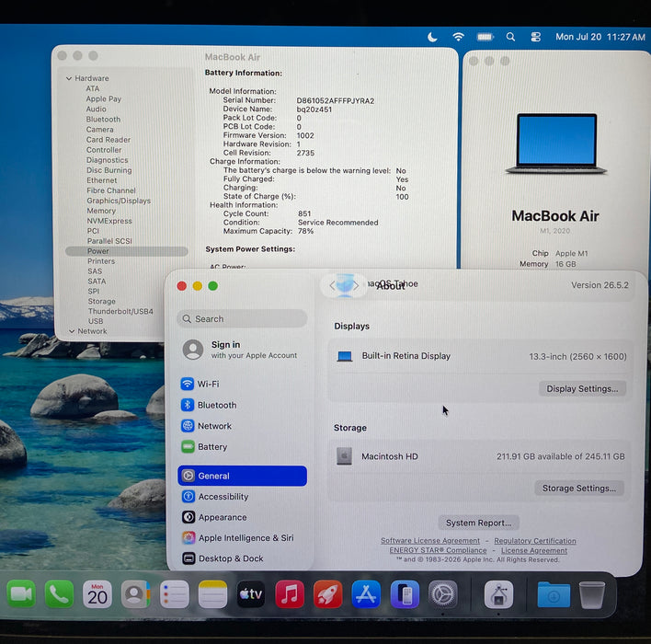Select Camera in System Information sidebar
Viewport: 651px width, 644px height.
[x=99, y=129]
